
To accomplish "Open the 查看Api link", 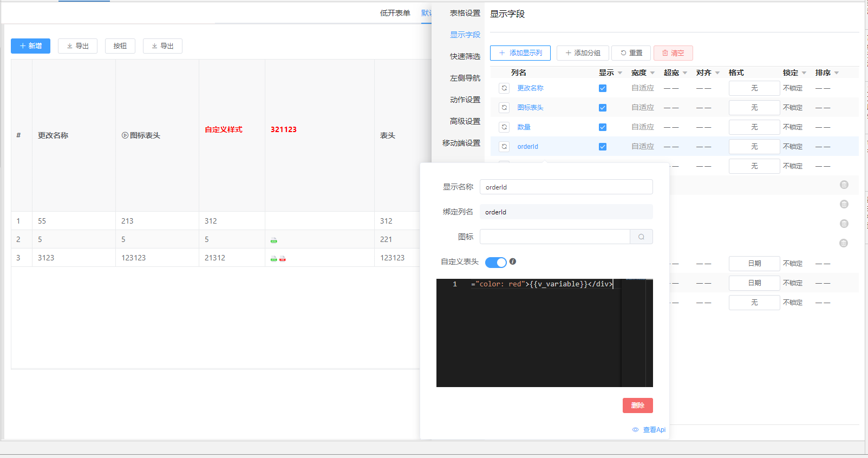I will (649, 430).
